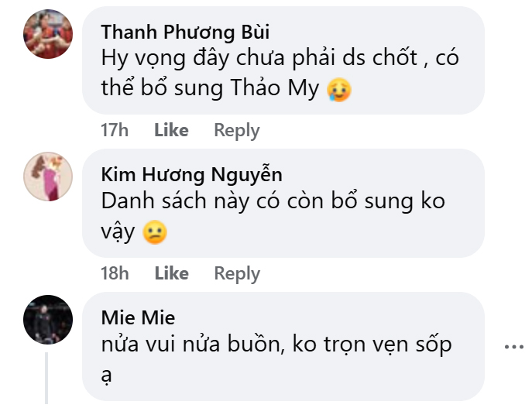Click Kim Hương Nguyễn's profile avatar
This screenshot has width=532, height=408.
click(x=48, y=177)
